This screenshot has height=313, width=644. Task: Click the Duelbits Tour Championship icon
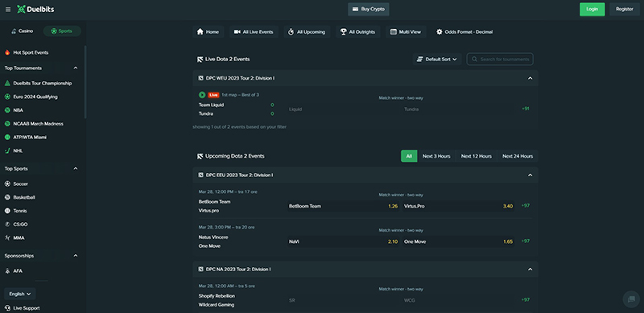tap(7, 83)
